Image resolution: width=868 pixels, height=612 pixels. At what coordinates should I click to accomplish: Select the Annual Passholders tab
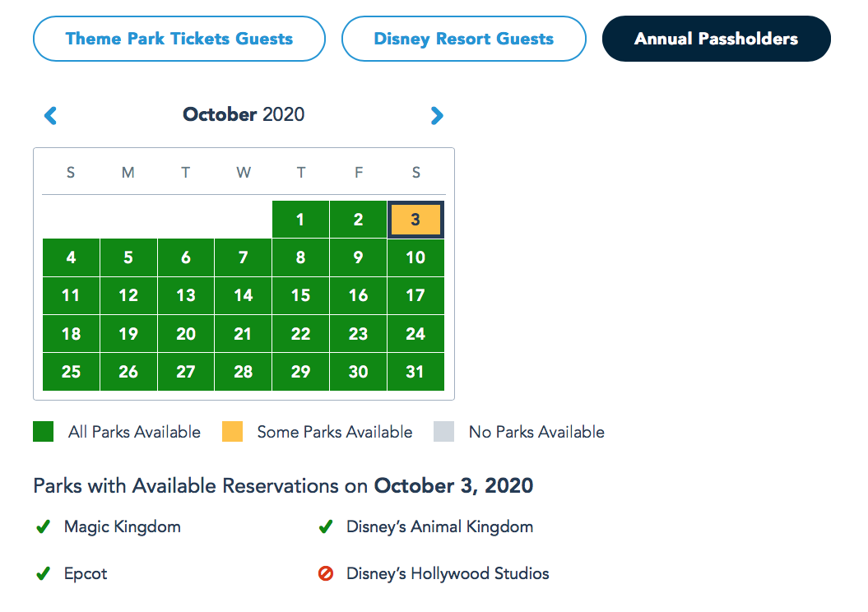tap(717, 39)
